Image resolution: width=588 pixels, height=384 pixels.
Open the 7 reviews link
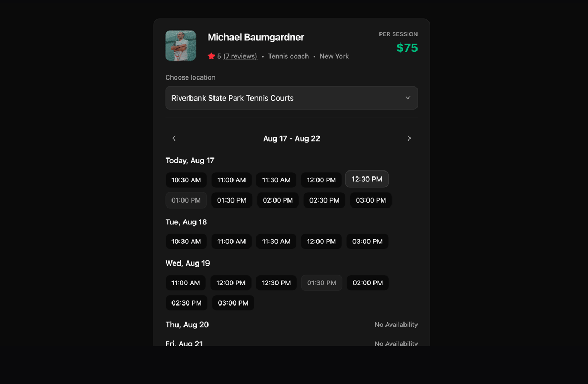click(241, 56)
